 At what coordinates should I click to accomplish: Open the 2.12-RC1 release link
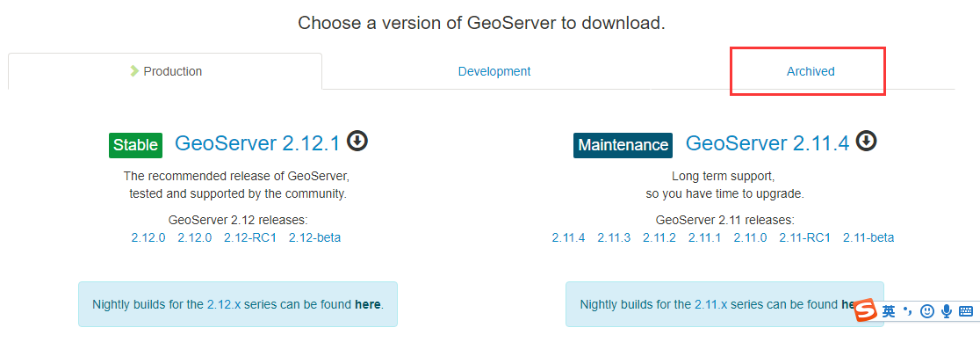(250, 237)
